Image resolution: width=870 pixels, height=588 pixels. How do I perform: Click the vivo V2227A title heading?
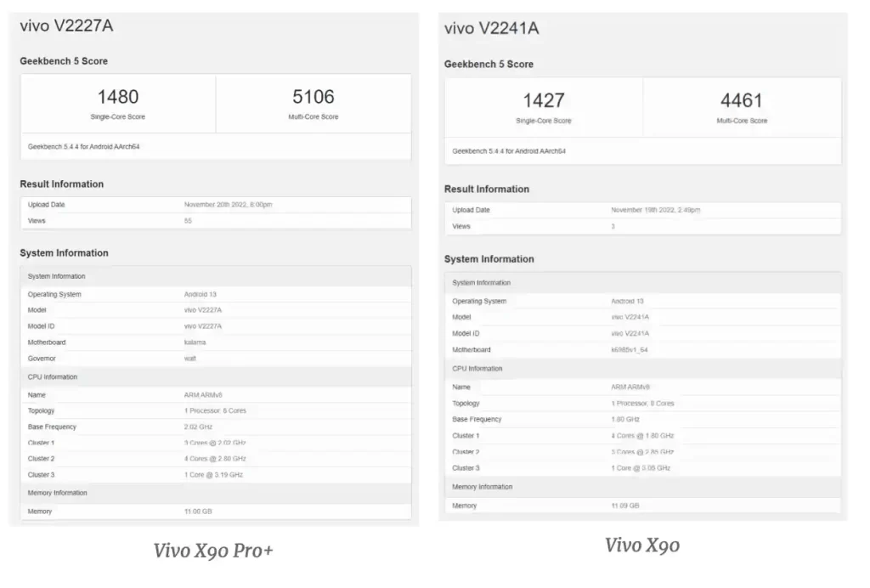pos(66,25)
